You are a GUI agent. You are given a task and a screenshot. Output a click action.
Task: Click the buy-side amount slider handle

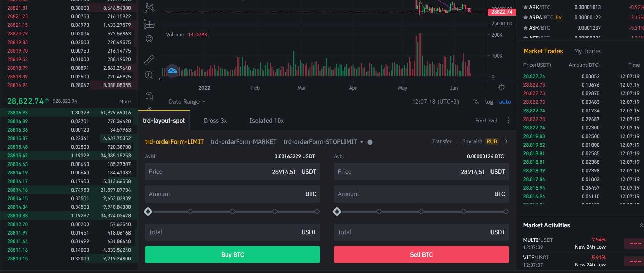click(x=148, y=212)
